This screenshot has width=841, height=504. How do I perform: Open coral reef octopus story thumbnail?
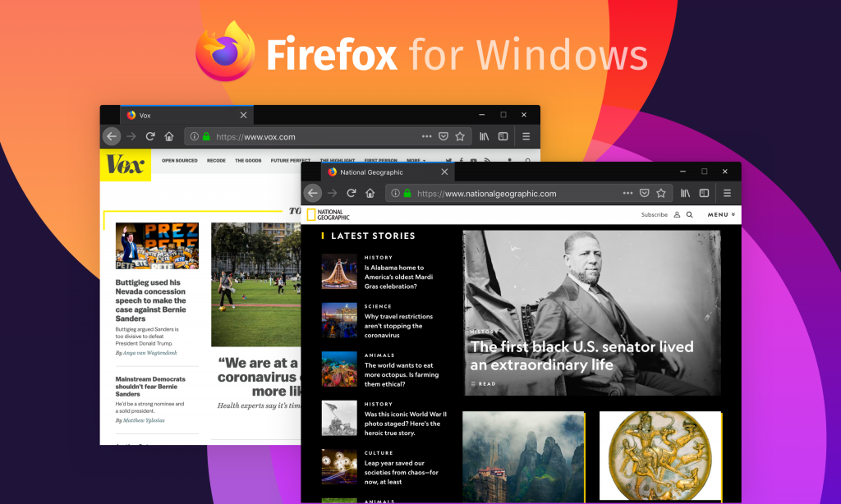click(x=339, y=369)
